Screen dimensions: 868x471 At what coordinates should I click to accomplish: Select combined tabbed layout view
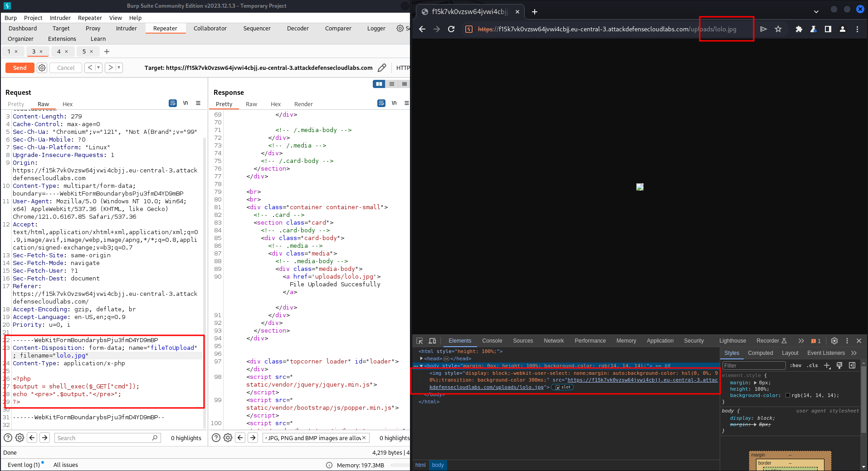pyautogui.click(x=404, y=84)
